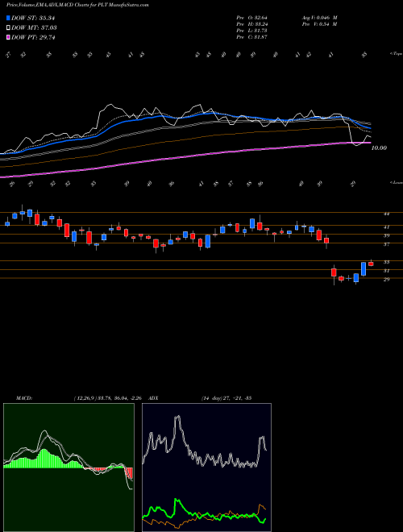Click the price axis label 37

(386, 244)
